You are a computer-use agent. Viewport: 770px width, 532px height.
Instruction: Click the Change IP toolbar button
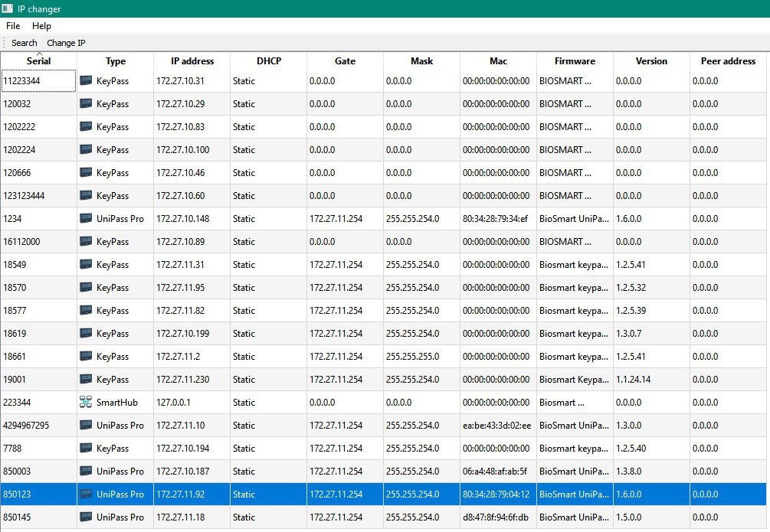coord(66,43)
